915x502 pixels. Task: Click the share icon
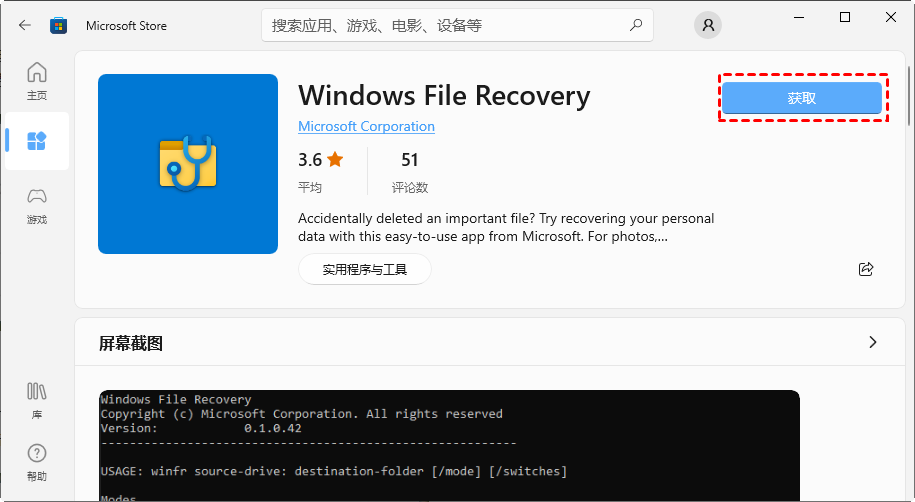tap(866, 269)
